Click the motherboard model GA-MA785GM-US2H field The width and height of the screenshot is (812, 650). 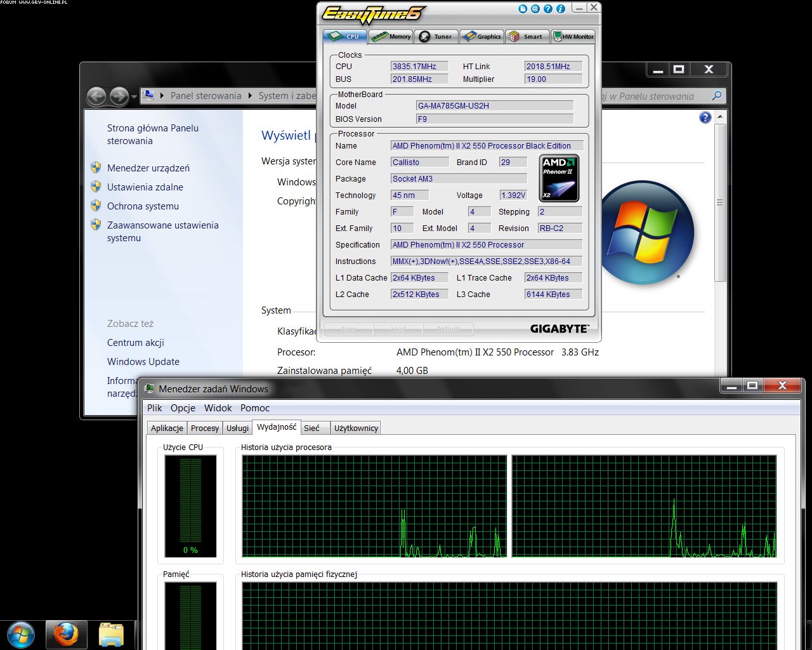[495, 106]
